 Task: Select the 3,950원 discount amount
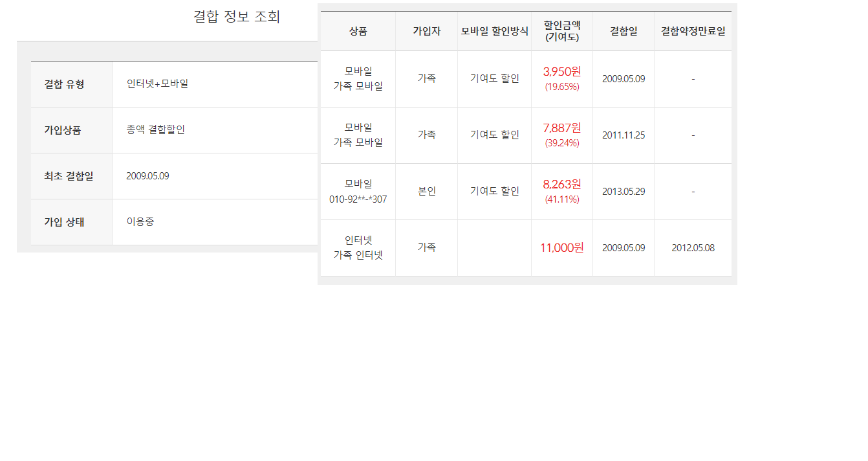561,72
